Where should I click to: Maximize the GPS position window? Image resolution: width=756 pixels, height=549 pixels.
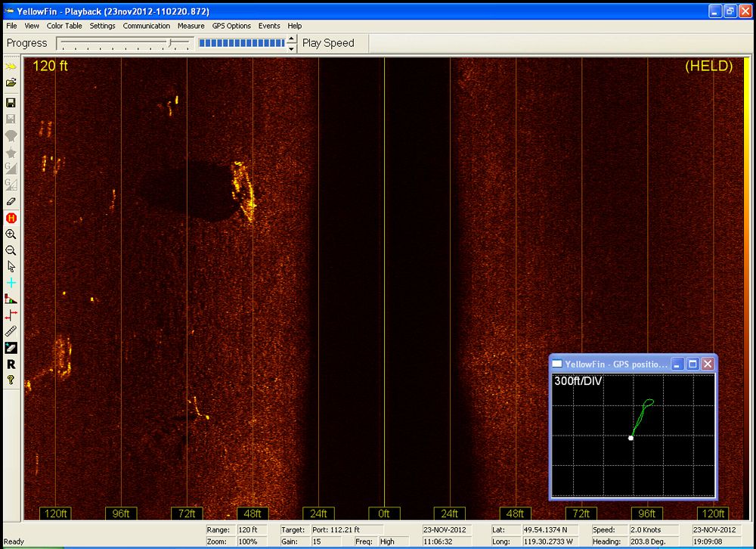pos(692,364)
